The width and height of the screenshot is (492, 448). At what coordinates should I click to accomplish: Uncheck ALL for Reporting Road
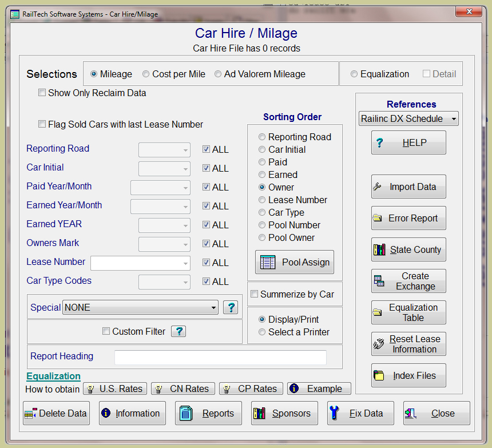coord(206,149)
